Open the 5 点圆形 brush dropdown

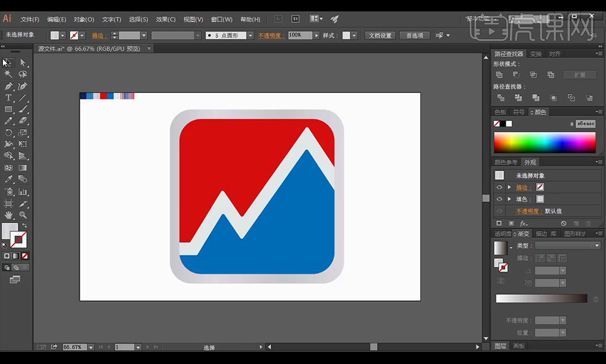[x=250, y=35]
